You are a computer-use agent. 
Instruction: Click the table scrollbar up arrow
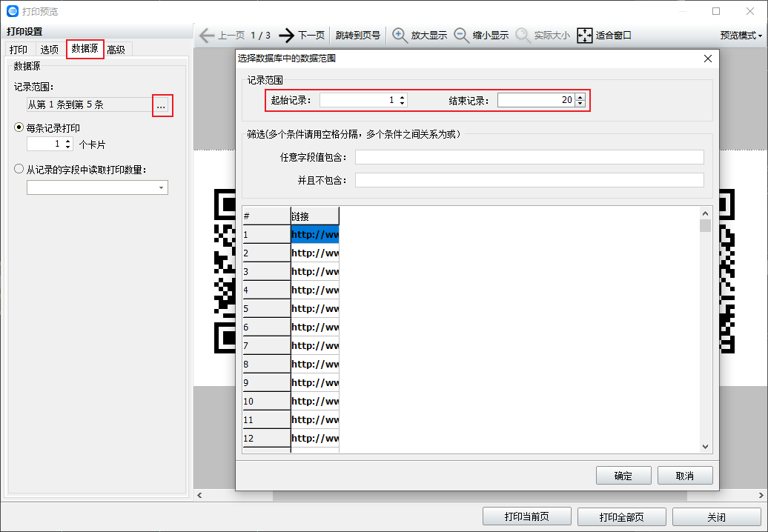point(705,213)
